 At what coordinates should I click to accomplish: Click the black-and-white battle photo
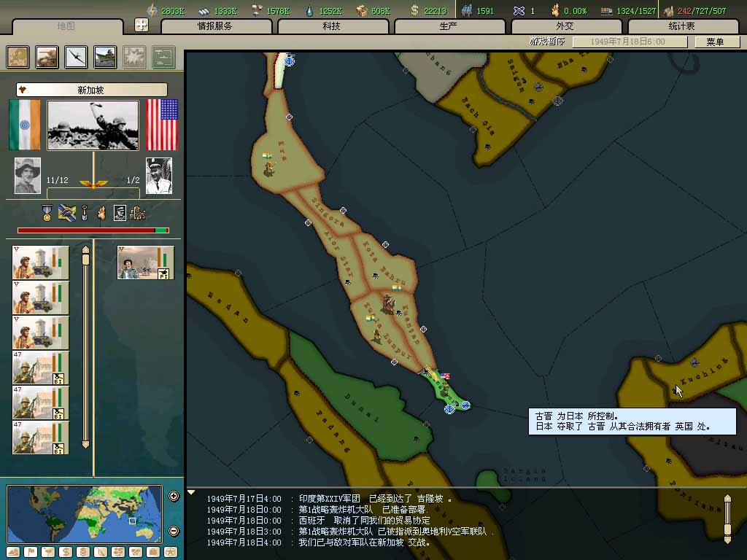tap(93, 125)
